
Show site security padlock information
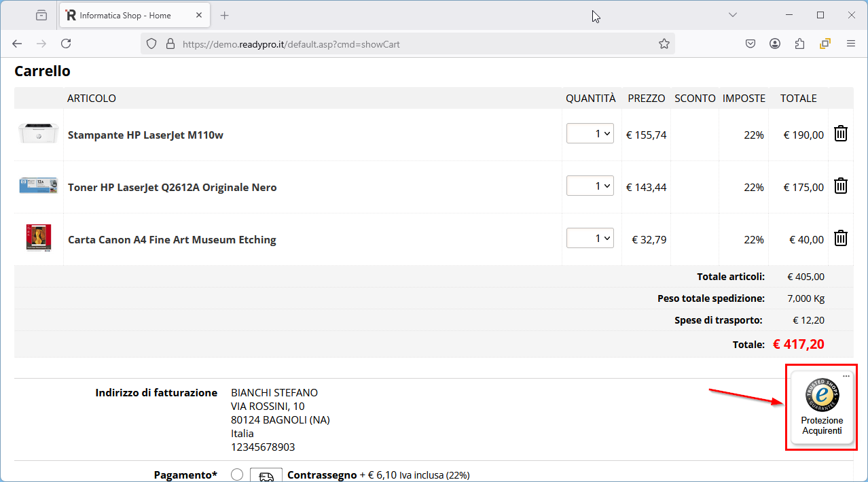(170, 44)
